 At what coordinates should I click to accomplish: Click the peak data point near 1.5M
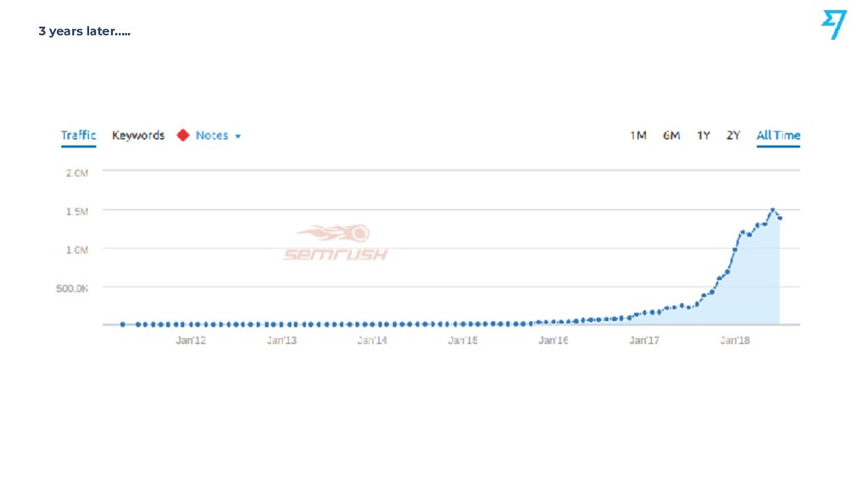(x=773, y=210)
